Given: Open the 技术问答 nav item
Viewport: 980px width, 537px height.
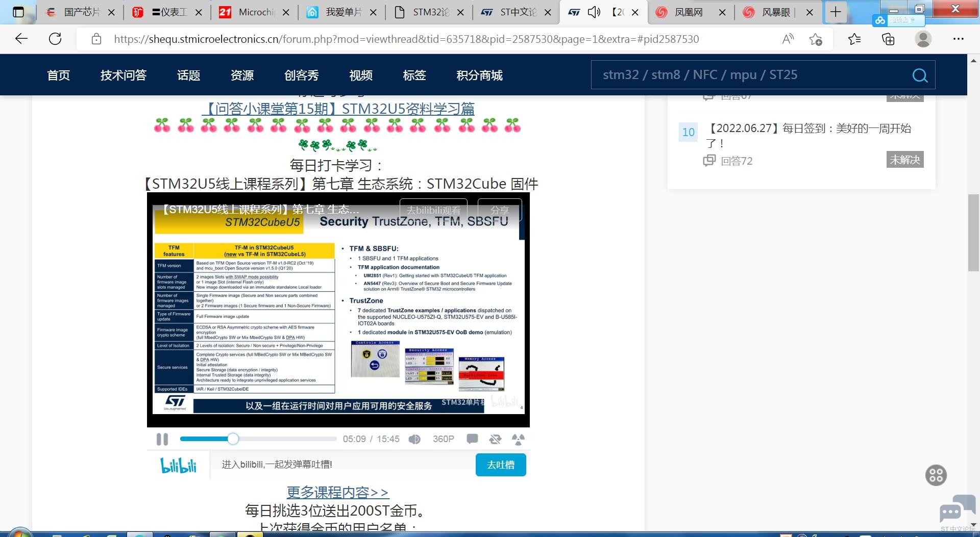Looking at the screenshot, I should coord(124,75).
